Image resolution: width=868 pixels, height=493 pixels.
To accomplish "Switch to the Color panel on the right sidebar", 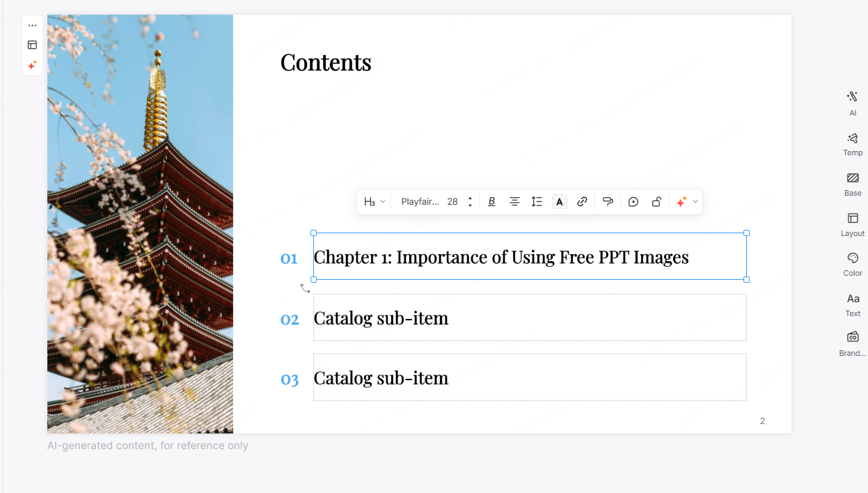I will (x=852, y=263).
